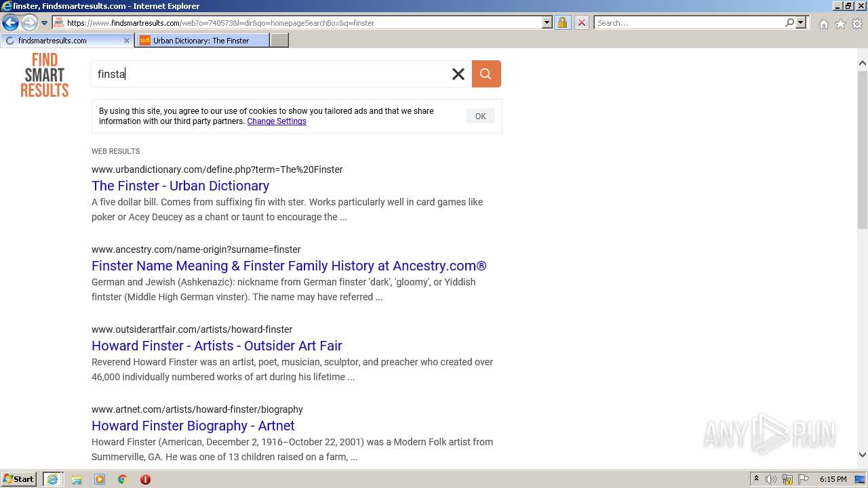Click the browser Forward arrow button

(28, 22)
